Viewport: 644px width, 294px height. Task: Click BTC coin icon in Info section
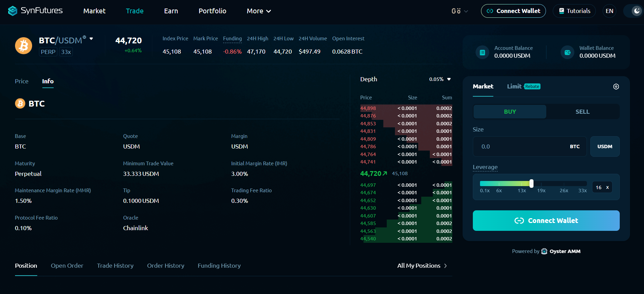pos(20,103)
